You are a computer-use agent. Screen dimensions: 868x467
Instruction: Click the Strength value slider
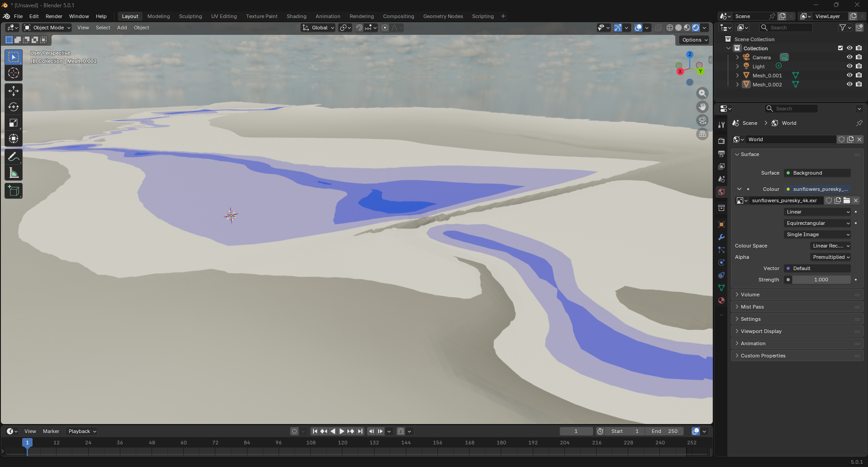[x=821, y=280]
